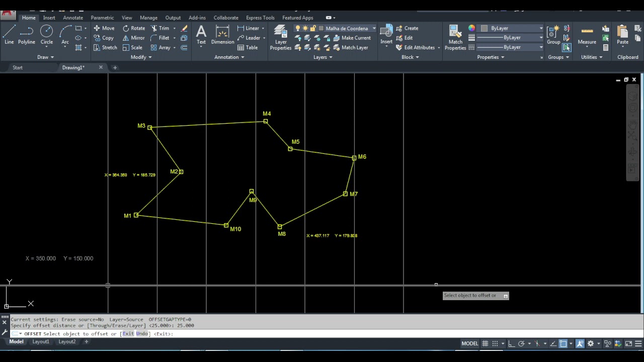Open the Annotate ribbon tab
The image size is (644, 362).
73,18
